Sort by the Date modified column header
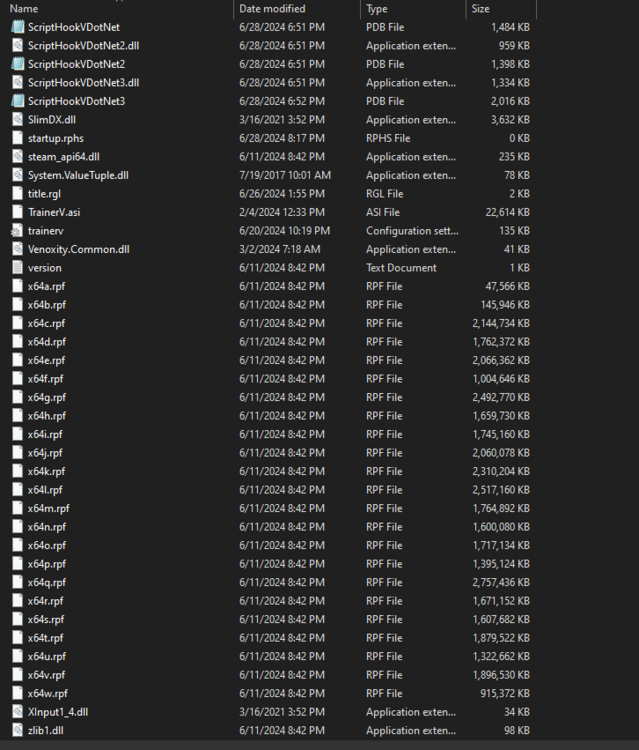This screenshot has width=639, height=750. click(272, 9)
